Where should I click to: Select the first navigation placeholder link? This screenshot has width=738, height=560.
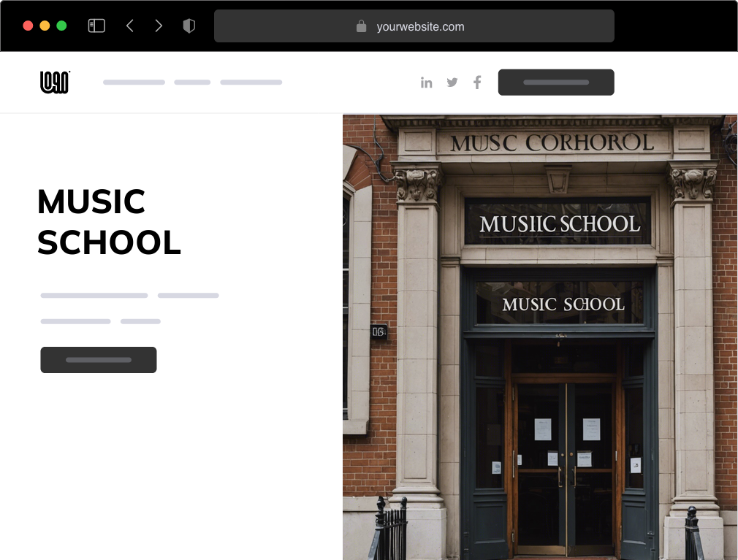coord(134,82)
